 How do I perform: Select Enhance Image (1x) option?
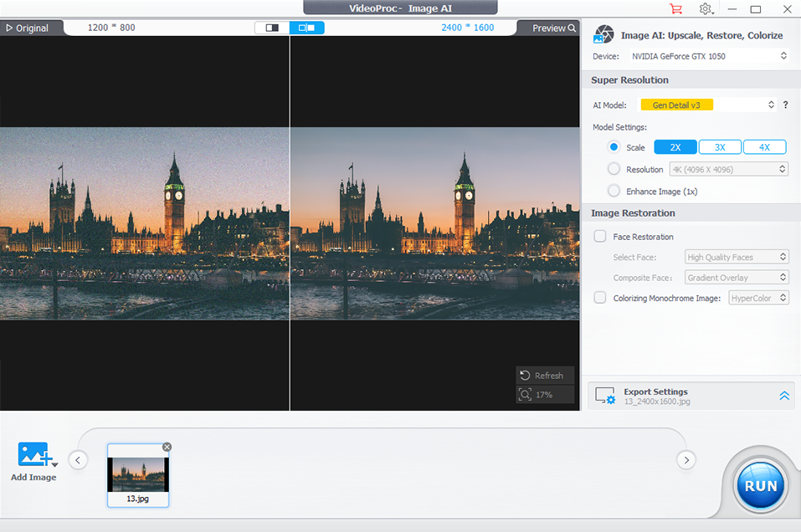(x=614, y=191)
